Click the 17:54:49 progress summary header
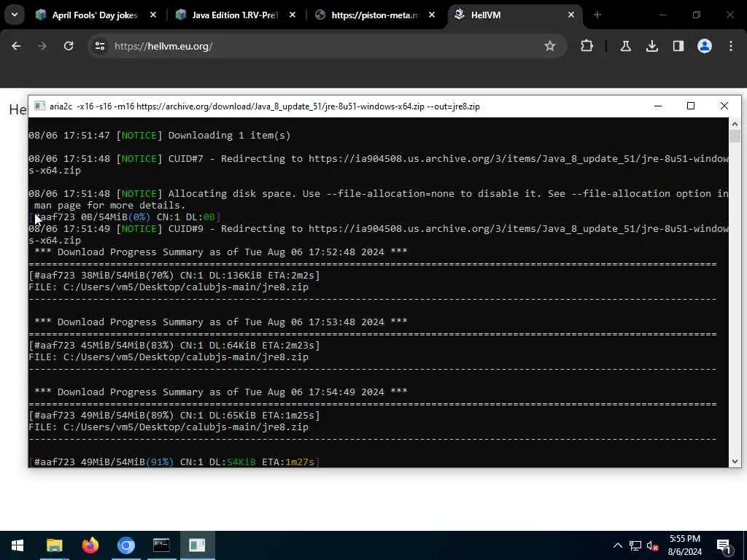This screenshot has height=560, width=747. click(x=221, y=392)
